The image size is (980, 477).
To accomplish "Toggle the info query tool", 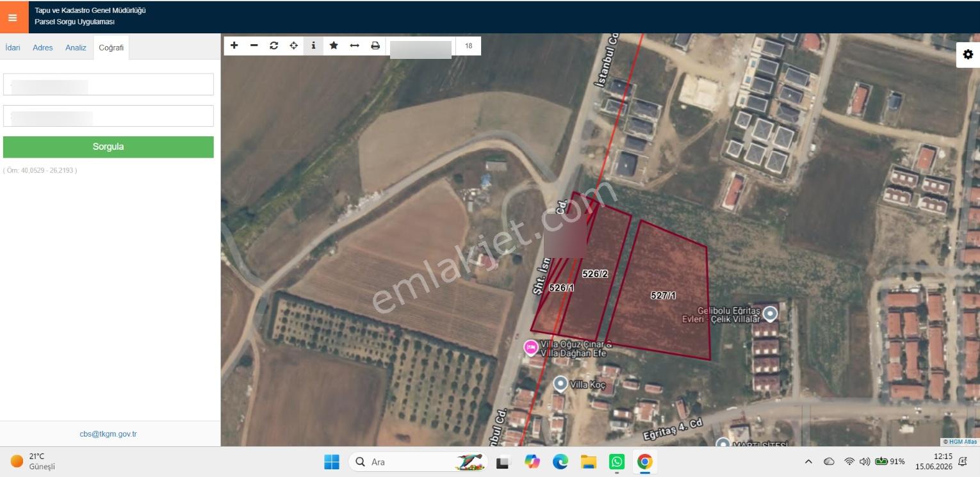I will (313, 45).
